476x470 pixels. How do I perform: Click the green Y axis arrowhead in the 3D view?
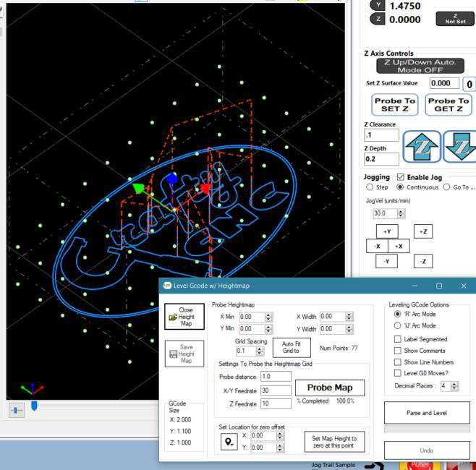click(x=138, y=188)
